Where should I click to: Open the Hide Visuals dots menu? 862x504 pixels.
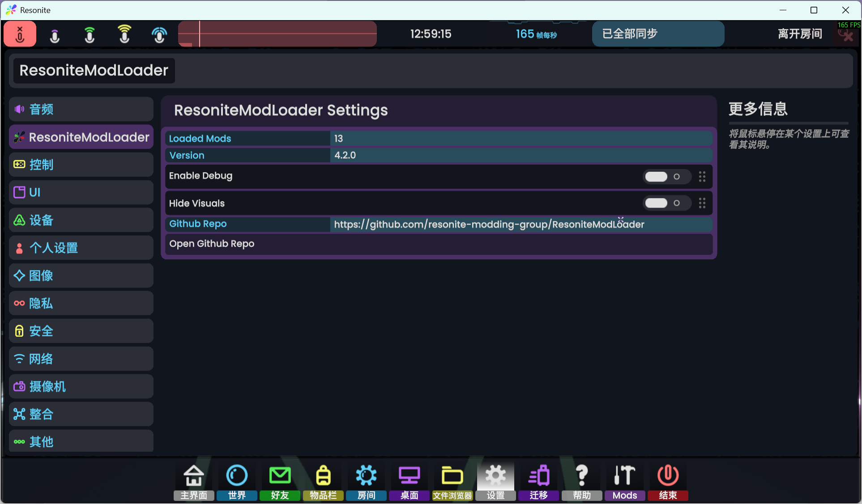point(702,203)
